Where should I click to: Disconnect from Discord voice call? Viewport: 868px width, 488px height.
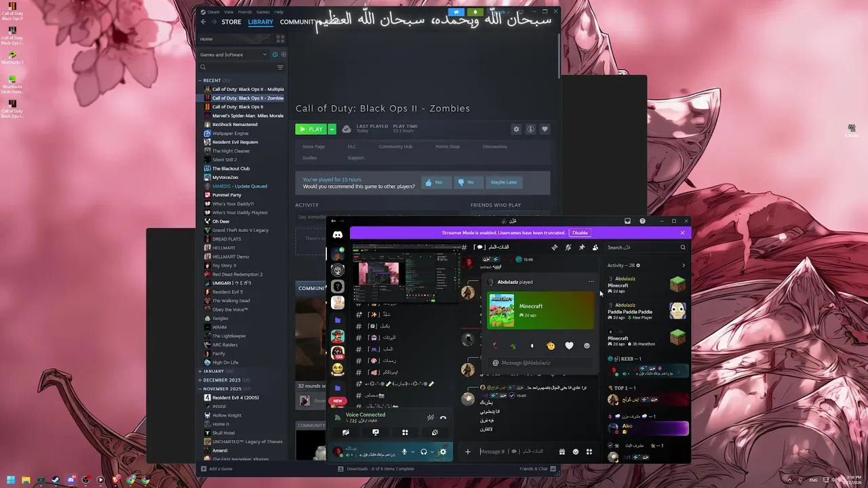tap(443, 418)
